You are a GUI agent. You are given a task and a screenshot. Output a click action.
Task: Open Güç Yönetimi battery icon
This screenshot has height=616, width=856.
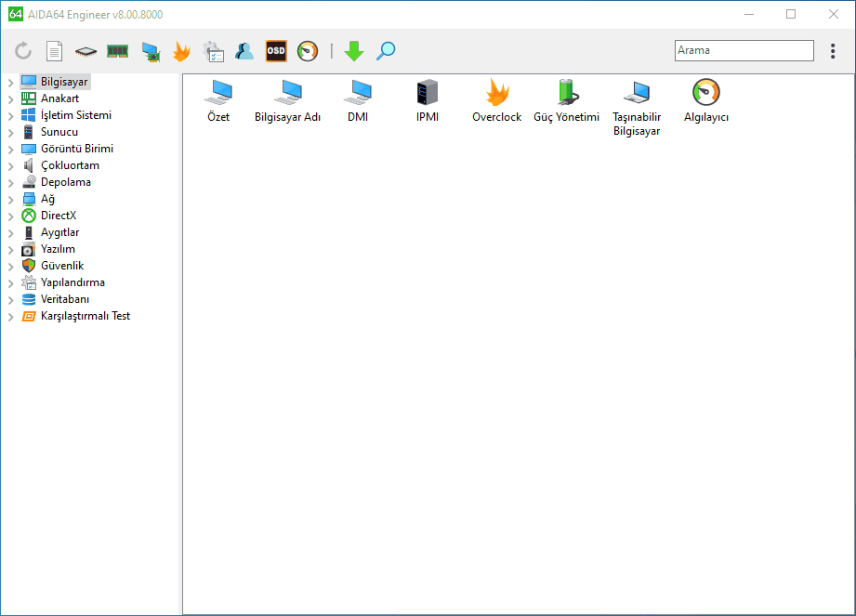pyautogui.click(x=566, y=93)
